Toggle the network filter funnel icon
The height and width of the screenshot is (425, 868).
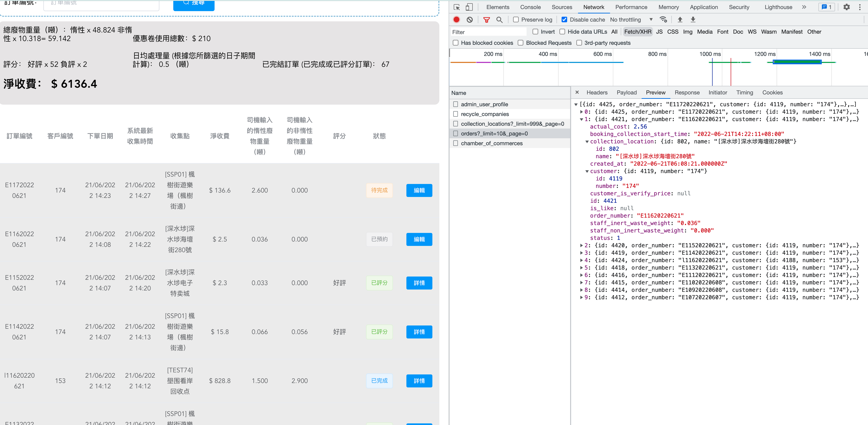pyautogui.click(x=486, y=19)
